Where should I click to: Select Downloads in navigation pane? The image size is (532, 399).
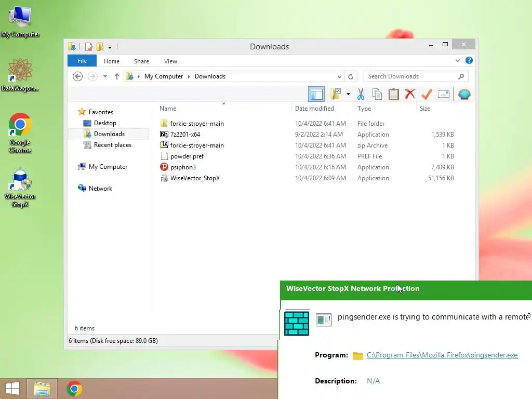pos(109,134)
